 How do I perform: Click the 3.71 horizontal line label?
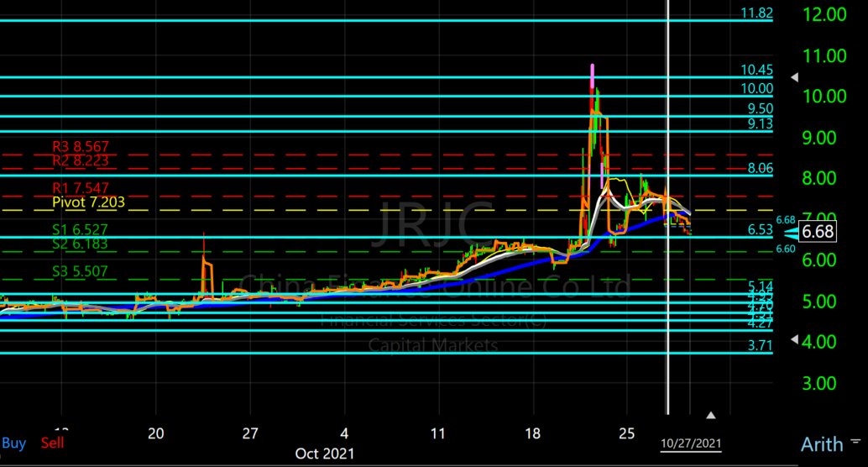760,346
